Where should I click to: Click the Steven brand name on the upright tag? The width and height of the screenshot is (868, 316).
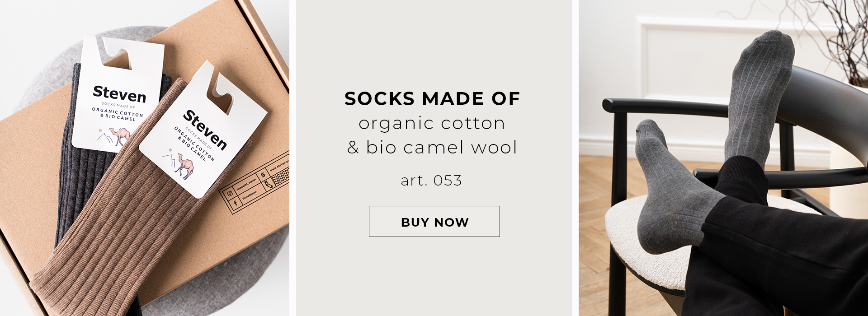pos(119,94)
